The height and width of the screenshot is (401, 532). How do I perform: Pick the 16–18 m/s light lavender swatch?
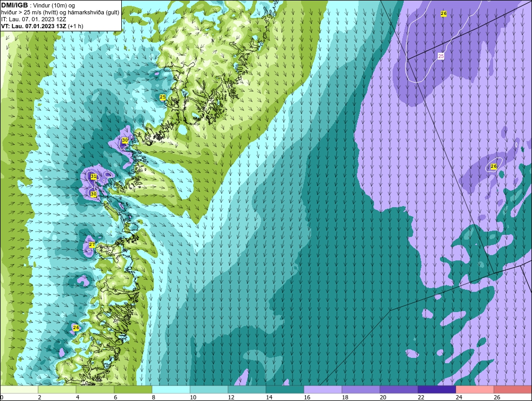[x=323, y=389]
